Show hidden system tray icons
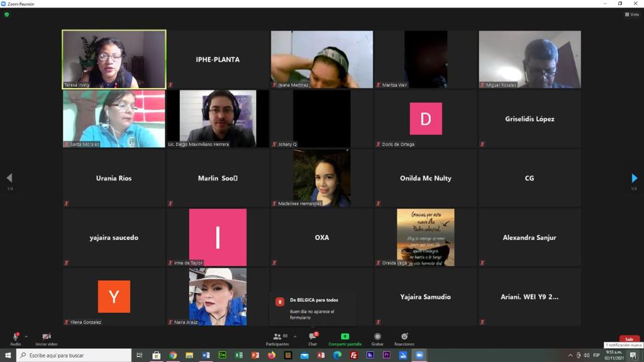Screen dimensions: 644x362 570,356
